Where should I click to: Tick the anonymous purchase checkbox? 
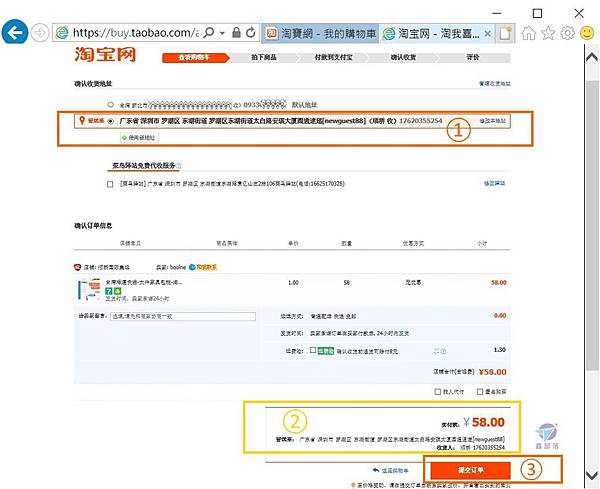pyautogui.click(x=480, y=392)
